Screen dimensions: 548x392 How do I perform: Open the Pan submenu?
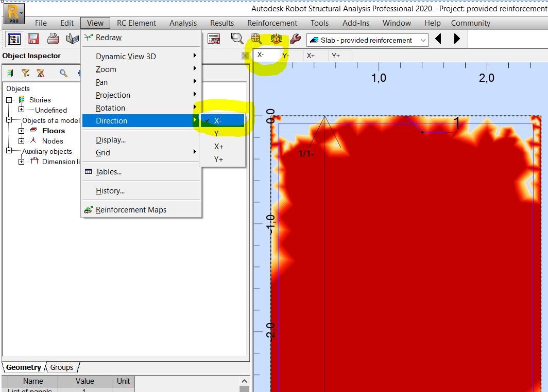coord(142,82)
